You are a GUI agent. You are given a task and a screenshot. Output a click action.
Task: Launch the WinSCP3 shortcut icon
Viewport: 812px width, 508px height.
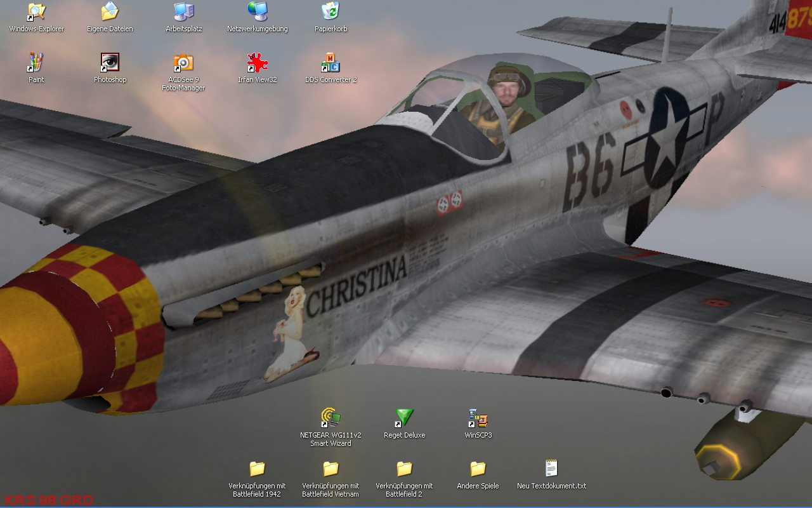[478, 418]
